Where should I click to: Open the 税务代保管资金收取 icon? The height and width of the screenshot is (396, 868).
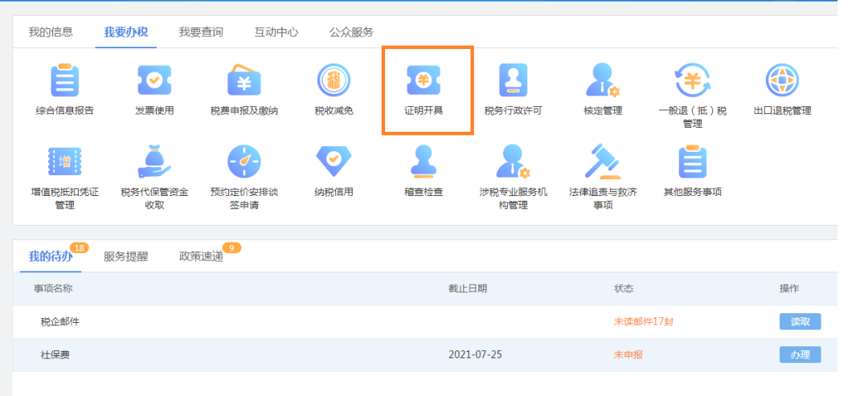154,162
